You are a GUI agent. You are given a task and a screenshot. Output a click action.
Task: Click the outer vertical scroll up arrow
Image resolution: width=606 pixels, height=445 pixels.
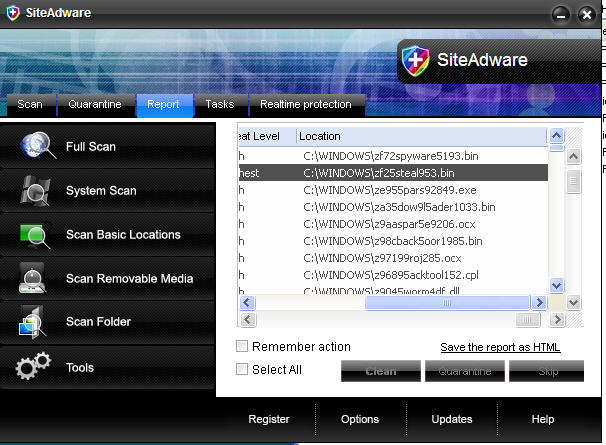(574, 157)
